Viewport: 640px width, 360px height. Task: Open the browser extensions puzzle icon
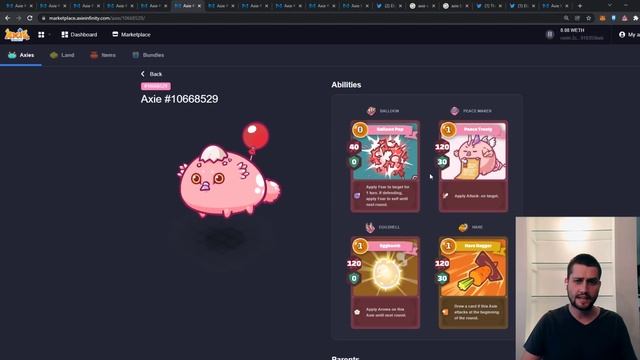pos(636,18)
